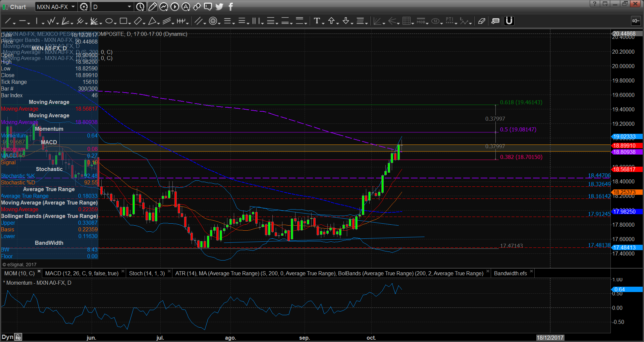The width and height of the screenshot is (644, 342).
Task: Toggle the drawing tools pencil icon
Action: [152, 7]
